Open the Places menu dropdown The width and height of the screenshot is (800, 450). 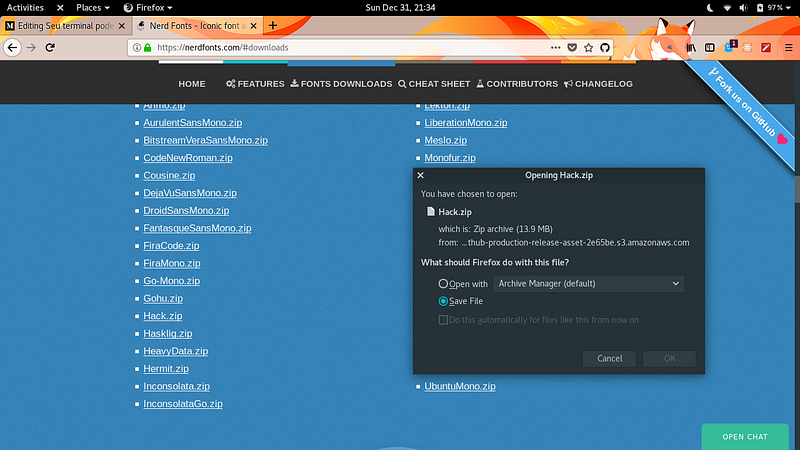[93, 8]
